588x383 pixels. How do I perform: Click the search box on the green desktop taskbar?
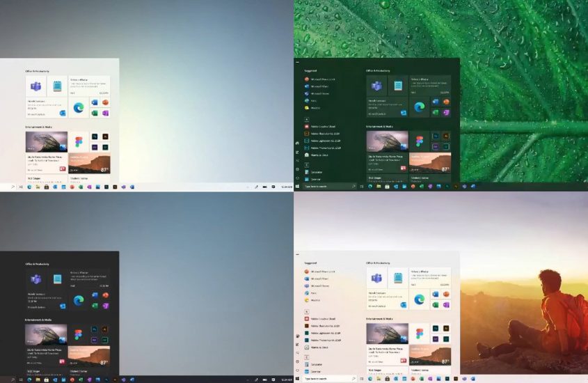329,186
